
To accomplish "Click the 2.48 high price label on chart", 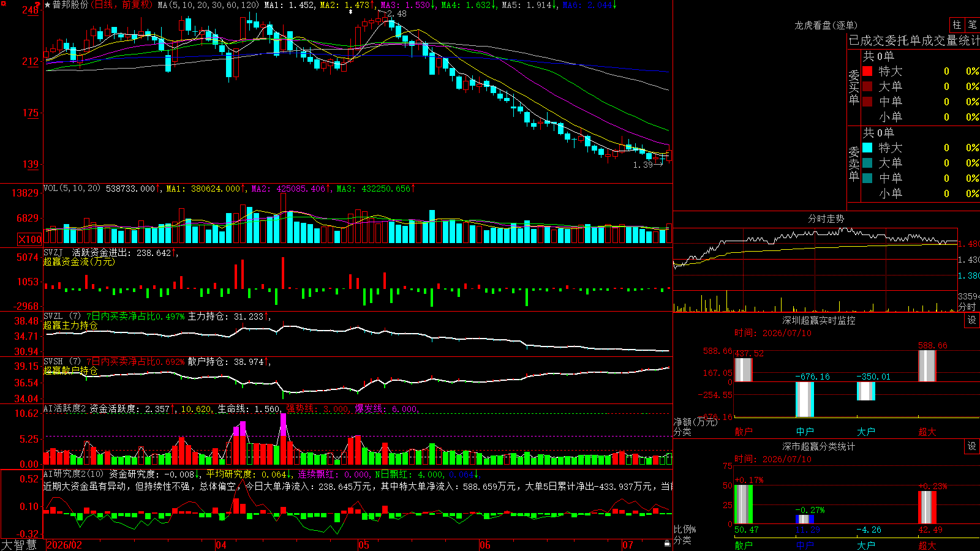I will click(x=397, y=13).
